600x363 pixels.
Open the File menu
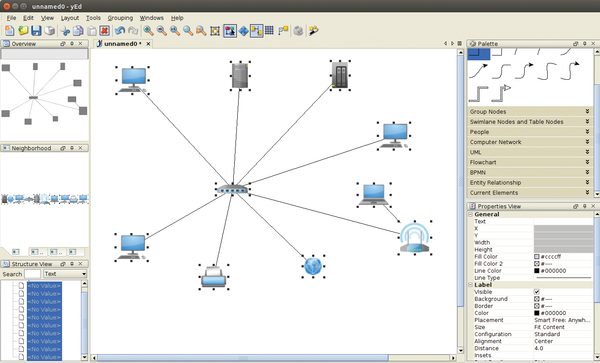pos(11,18)
